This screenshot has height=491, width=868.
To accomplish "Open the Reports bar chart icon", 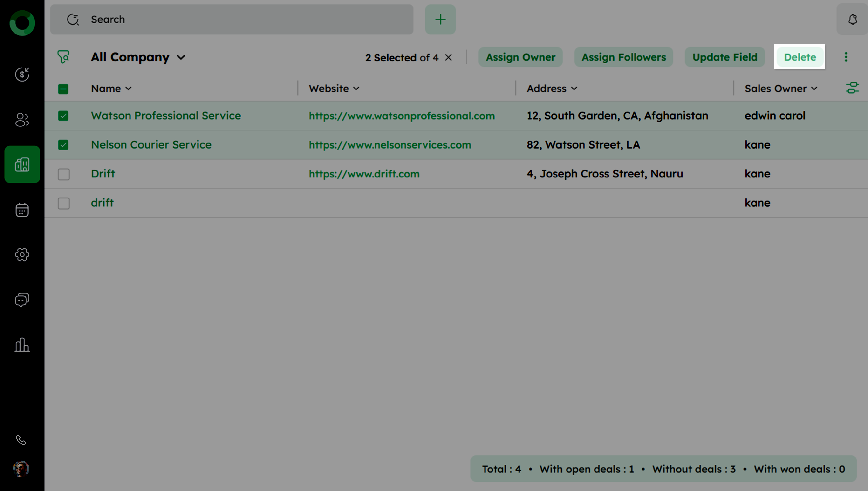I will click(22, 345).
